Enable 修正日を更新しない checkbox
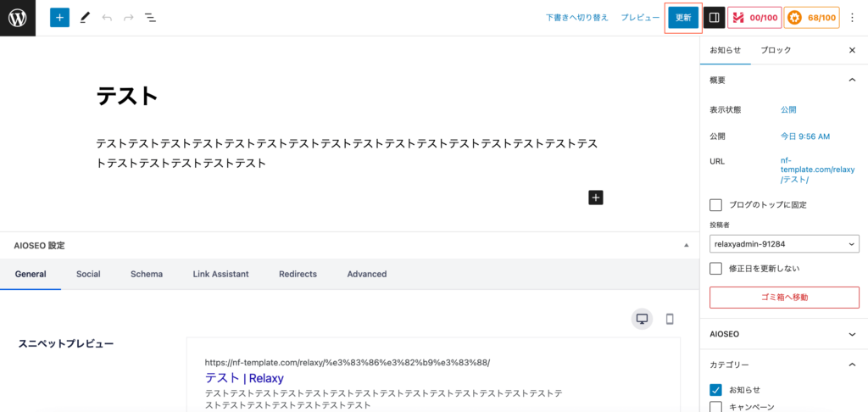The image size is (868, 412). pos(715,269)
